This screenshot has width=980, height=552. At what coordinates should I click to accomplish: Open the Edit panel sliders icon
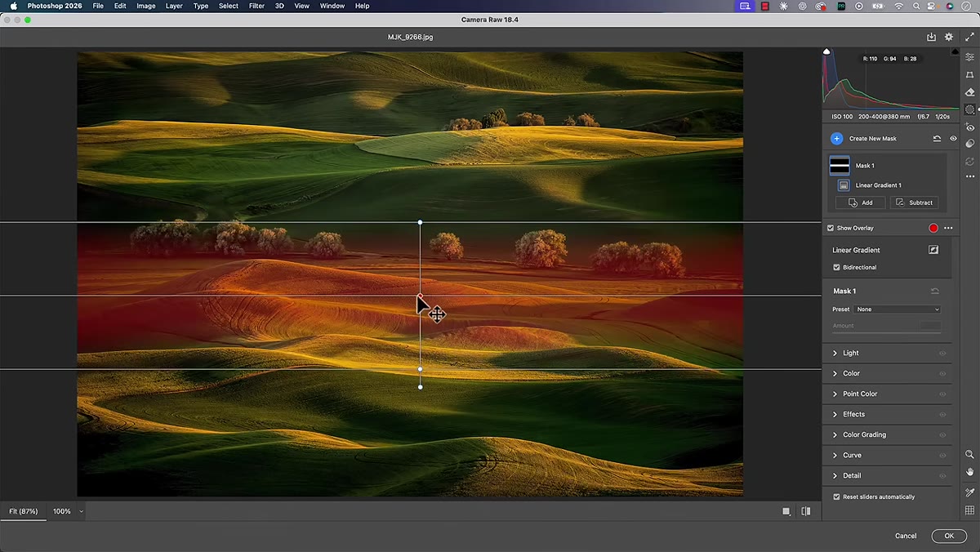(969, 57)
